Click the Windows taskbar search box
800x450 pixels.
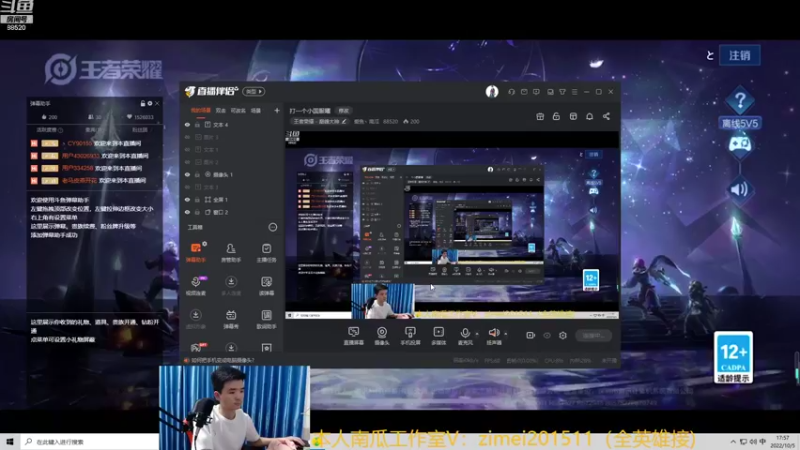90,441
